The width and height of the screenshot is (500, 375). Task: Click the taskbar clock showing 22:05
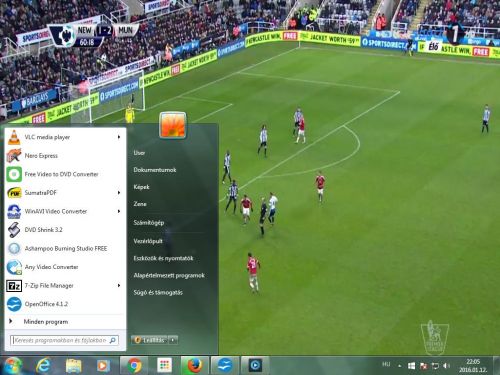pos(473,366)
